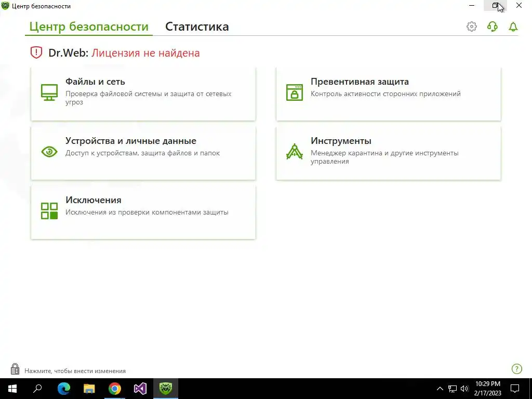Restore down the window with the restore button

pyautogui.click(x=495, y=5)
